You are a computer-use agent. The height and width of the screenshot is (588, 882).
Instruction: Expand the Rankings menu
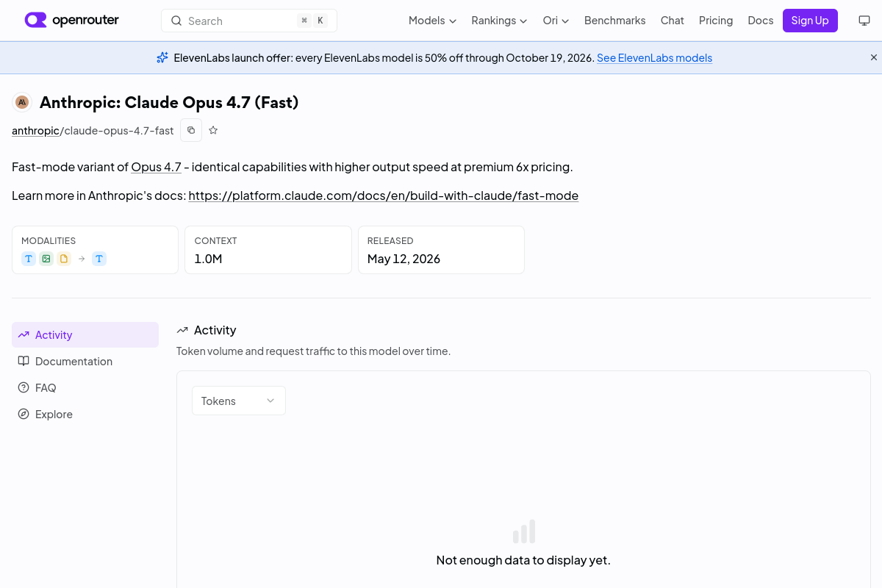(x=499, y=21)
